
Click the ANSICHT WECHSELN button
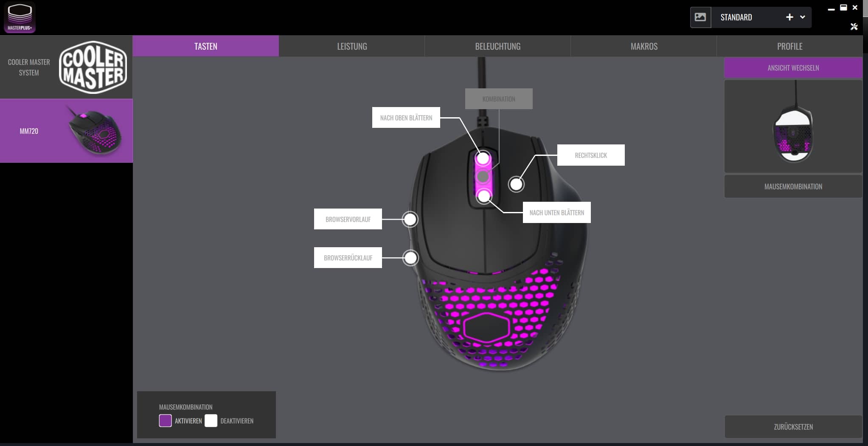click(793, 68)
